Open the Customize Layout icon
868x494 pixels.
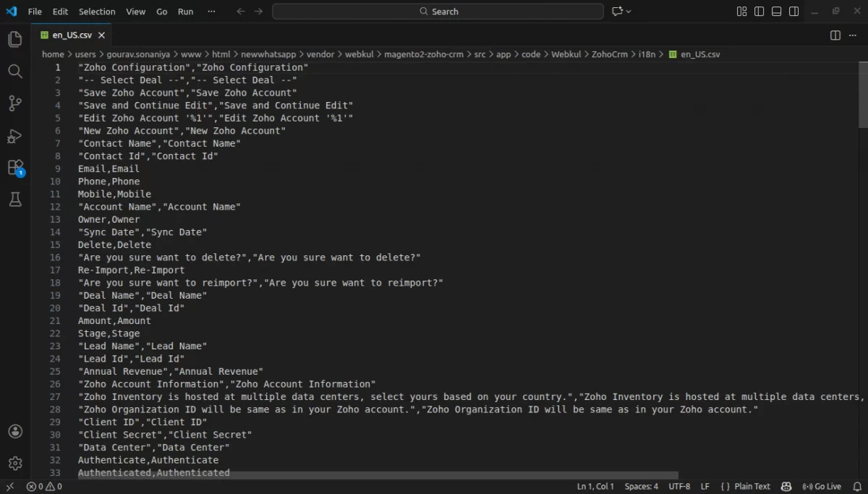click(741, 12)
